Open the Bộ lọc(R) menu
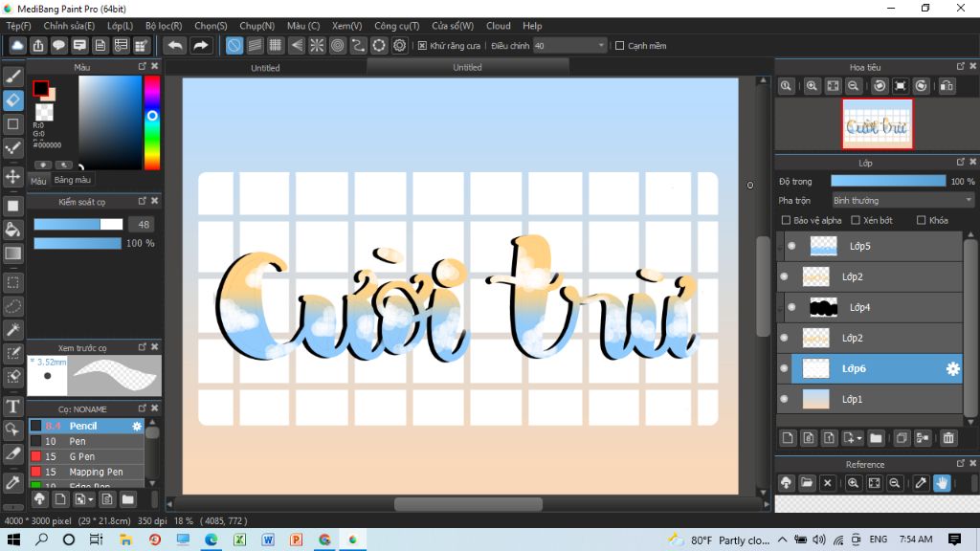The height and width of the screenshot is (551, 980). pos(164,26)
